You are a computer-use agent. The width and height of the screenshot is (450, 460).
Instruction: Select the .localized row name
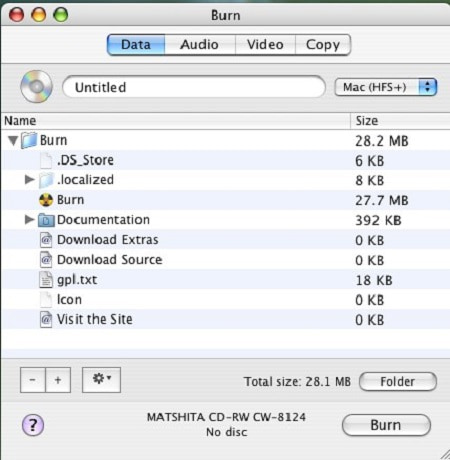pos(85,180)
